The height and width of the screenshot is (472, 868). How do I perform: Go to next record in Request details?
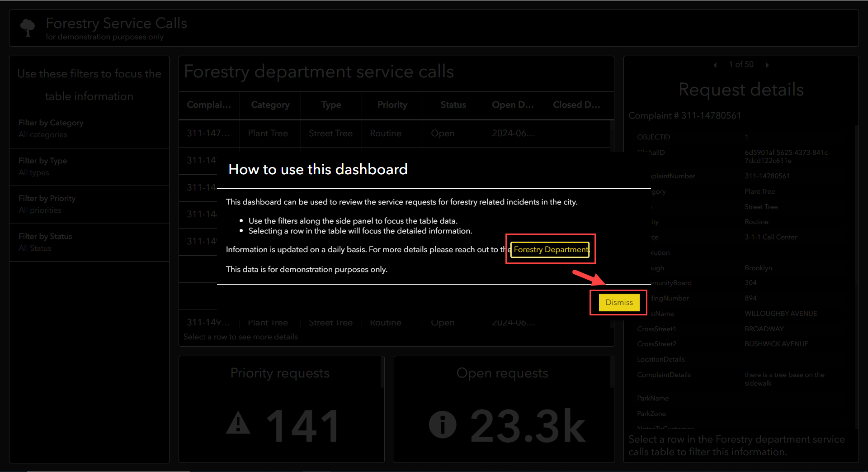[767, 65]
